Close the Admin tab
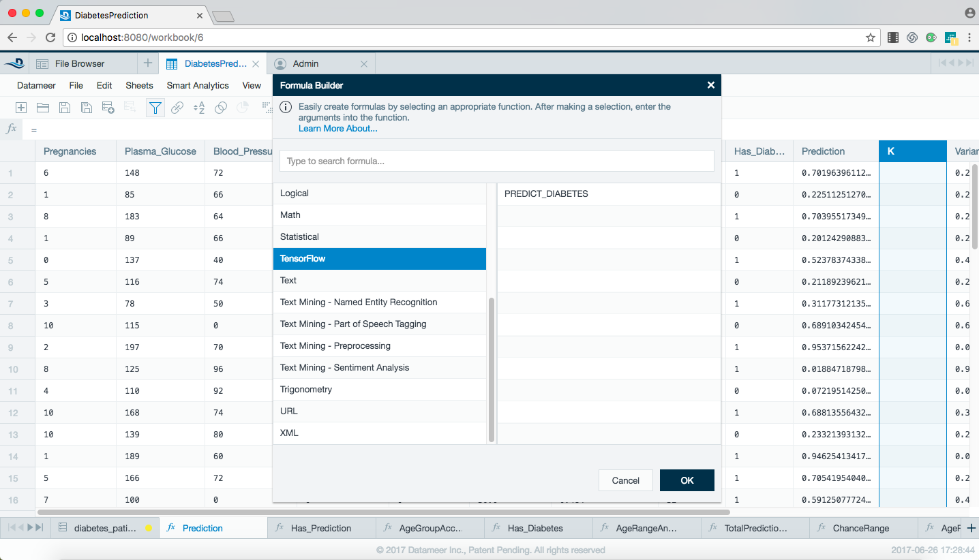 (364, 64)
